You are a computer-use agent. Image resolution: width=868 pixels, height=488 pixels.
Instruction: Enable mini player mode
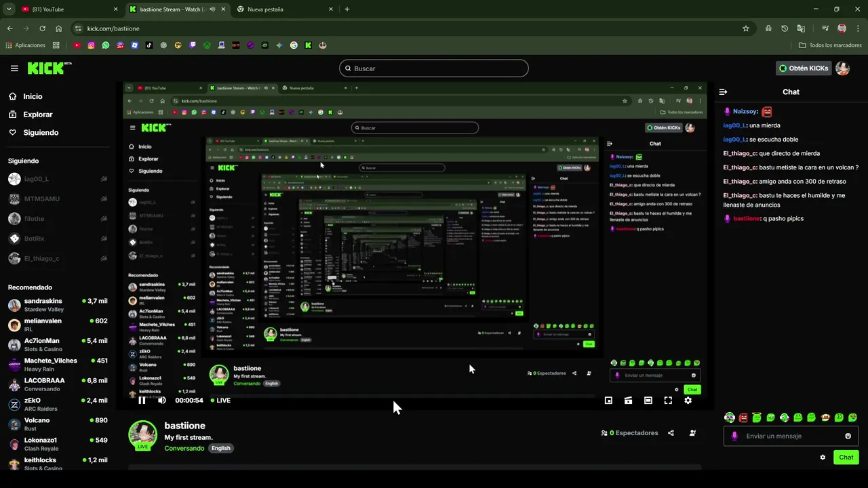608,401
